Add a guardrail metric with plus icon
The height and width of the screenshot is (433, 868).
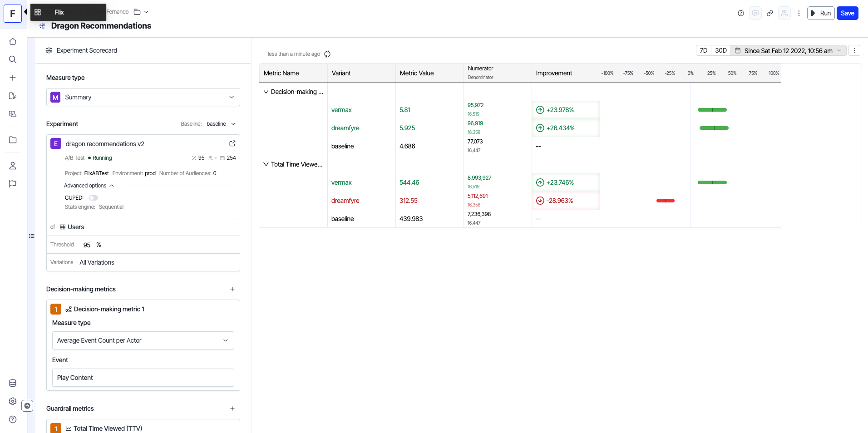point(232,408)
